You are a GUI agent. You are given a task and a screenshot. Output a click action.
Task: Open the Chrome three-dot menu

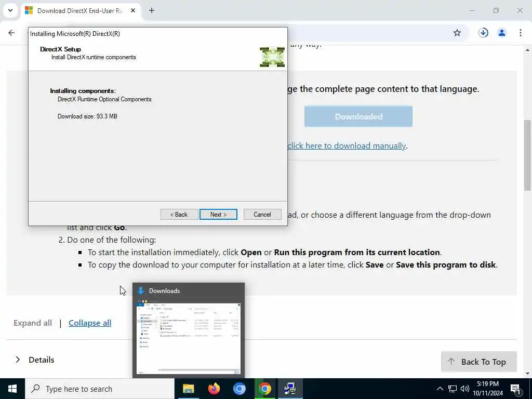tap(521, 33)
